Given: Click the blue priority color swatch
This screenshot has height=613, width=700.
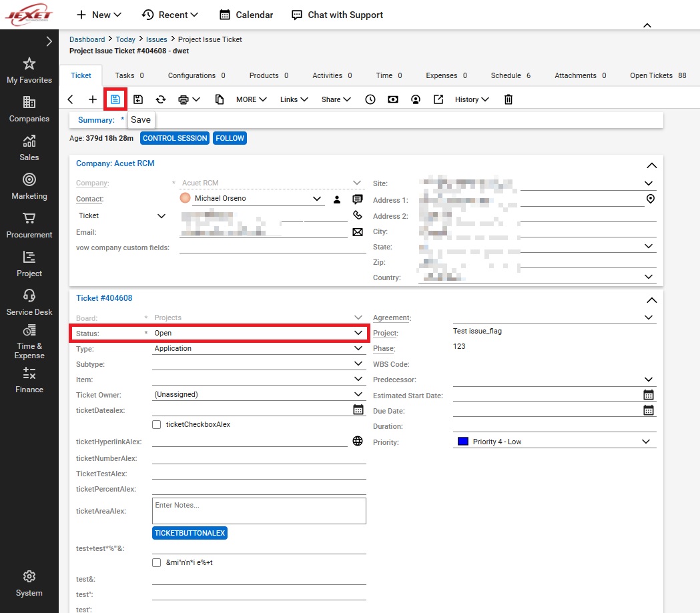Looking at the screenshot, I should coord(463,442).
